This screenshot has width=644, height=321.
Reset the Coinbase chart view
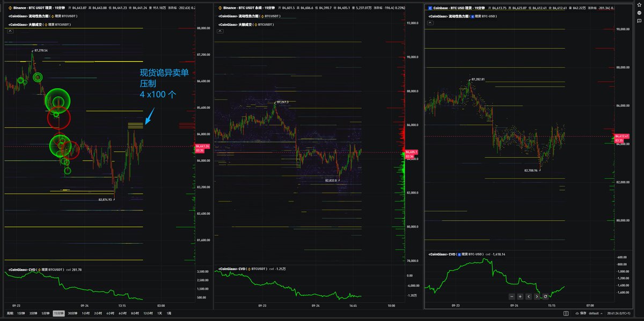[545, 296]
